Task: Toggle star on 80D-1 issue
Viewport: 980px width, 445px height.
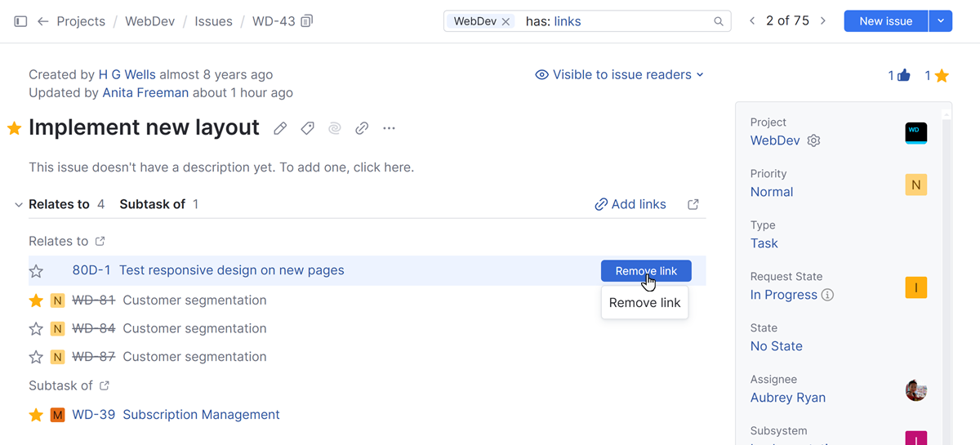Action: point(36,271)
